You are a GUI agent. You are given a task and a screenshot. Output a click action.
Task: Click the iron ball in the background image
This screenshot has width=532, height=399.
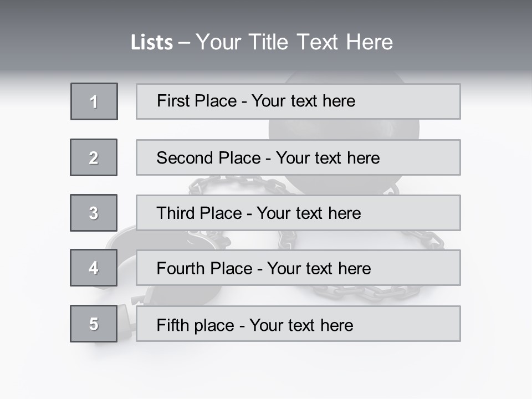(x=344, y=129)
